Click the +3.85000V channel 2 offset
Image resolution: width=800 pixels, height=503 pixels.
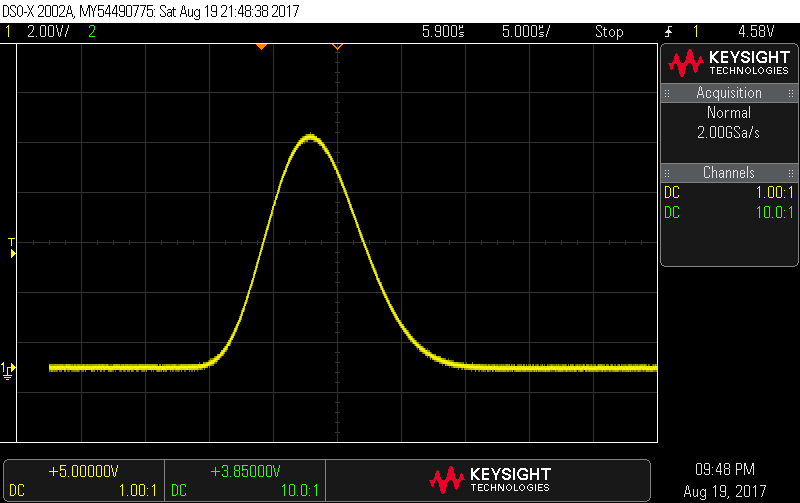click(245, 471)
